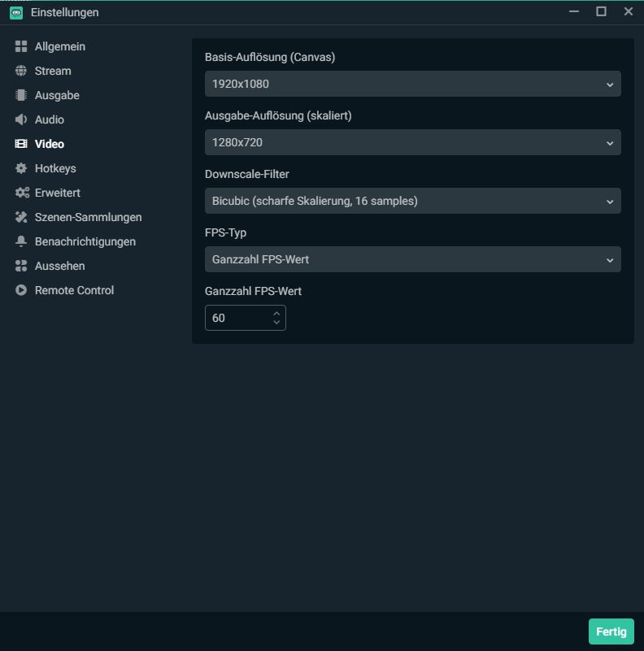Select the Video settings tab

[49, 145]
